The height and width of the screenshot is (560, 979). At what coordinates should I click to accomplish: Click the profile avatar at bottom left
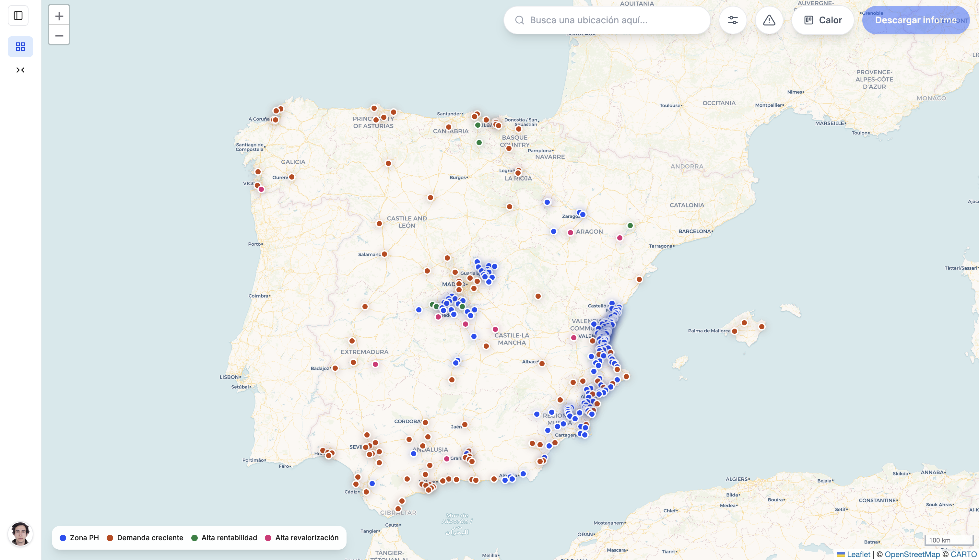click(x=20, y=533)
